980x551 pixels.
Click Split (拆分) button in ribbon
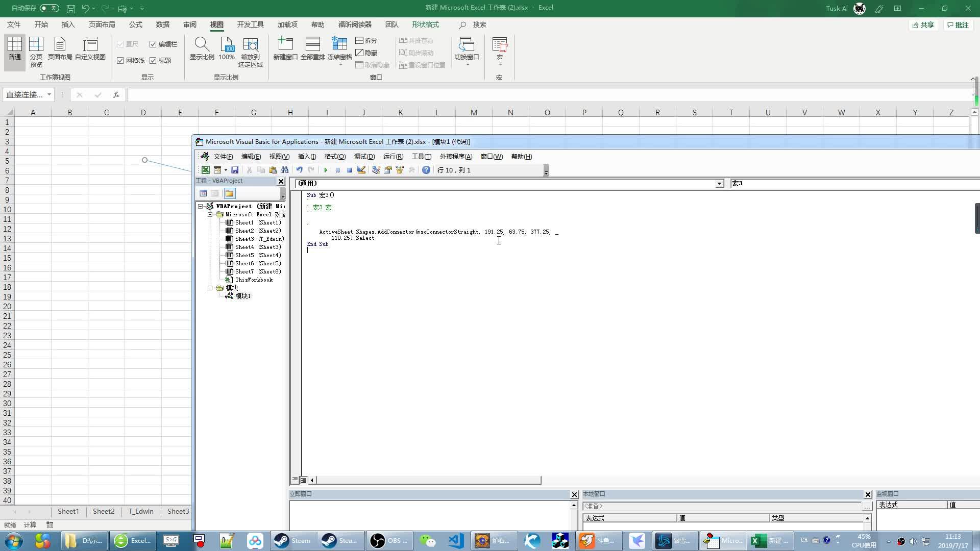click(x=366, y=40)
